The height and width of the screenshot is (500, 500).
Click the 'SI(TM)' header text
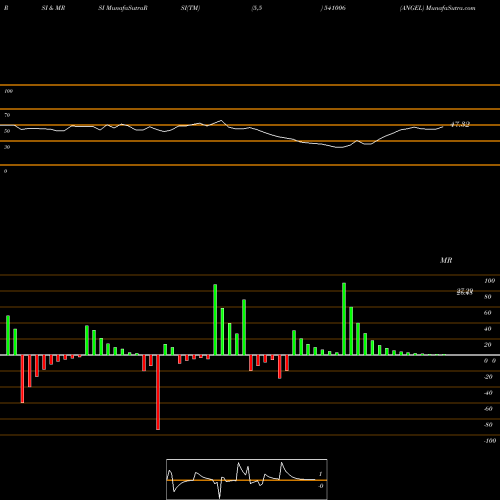click(190, 8)
